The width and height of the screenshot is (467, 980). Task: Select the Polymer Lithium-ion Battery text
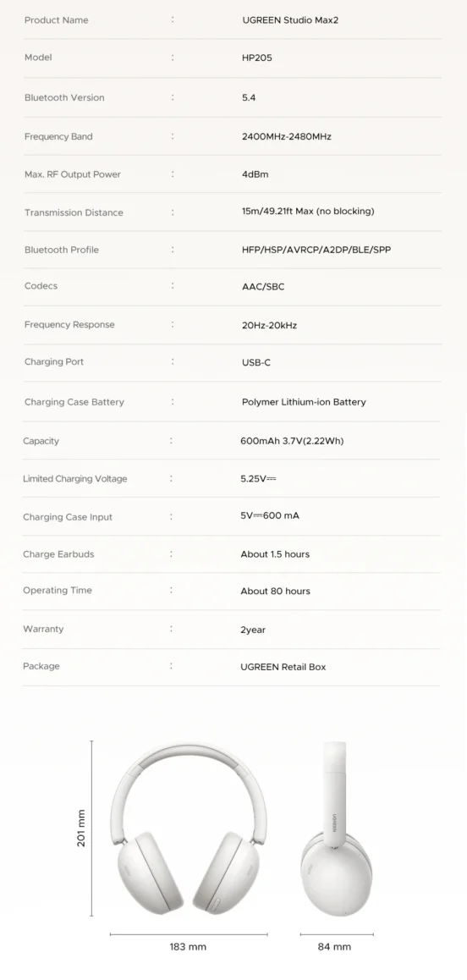(x=304, y=402)
